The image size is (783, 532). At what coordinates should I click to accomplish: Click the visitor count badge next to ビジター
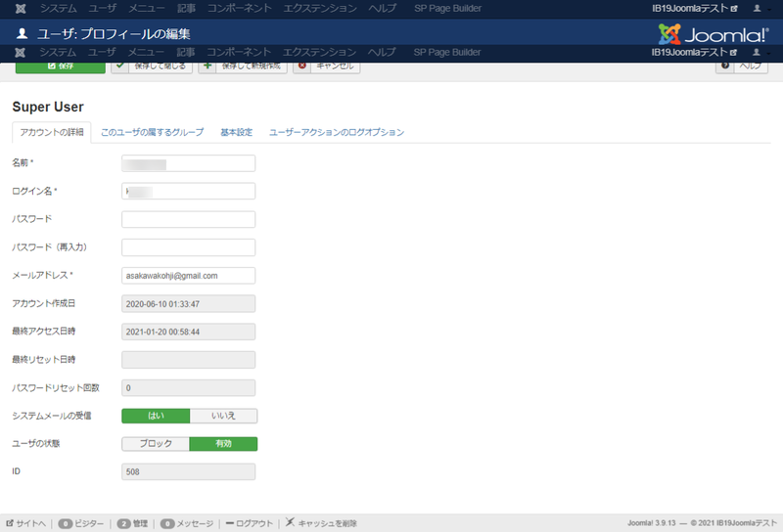click(66, 523)
